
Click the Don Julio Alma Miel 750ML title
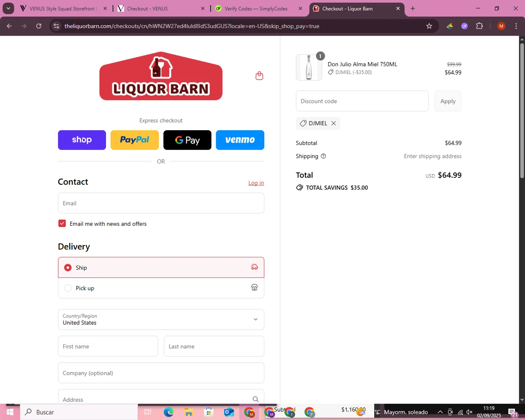362,64
